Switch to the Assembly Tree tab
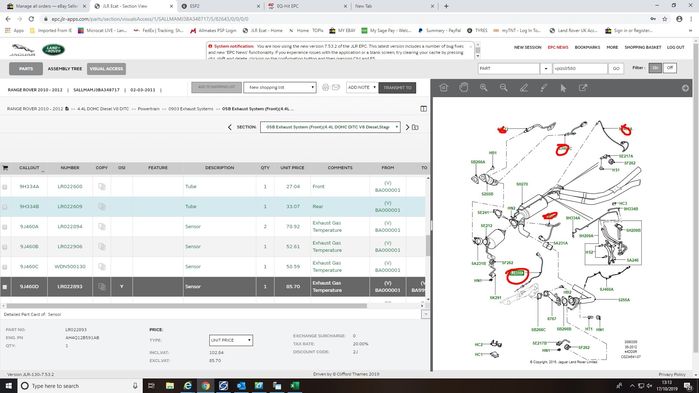 pyautogui.click(x=65, y=69)
